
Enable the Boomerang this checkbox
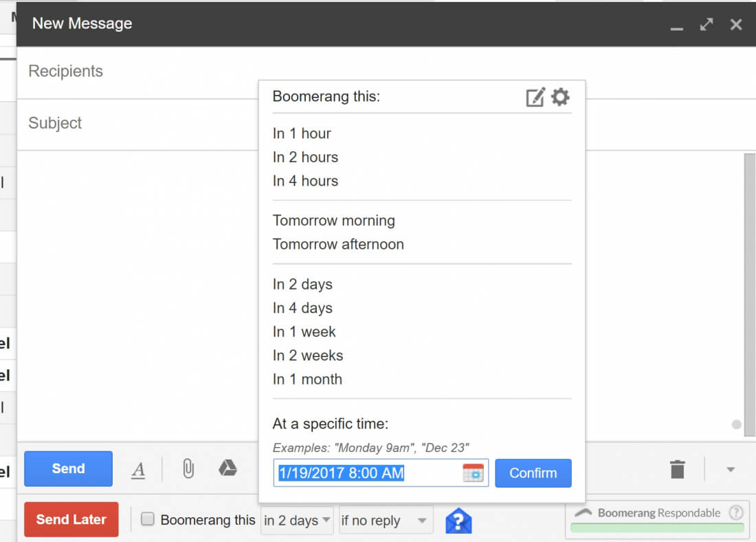[148, 520]
